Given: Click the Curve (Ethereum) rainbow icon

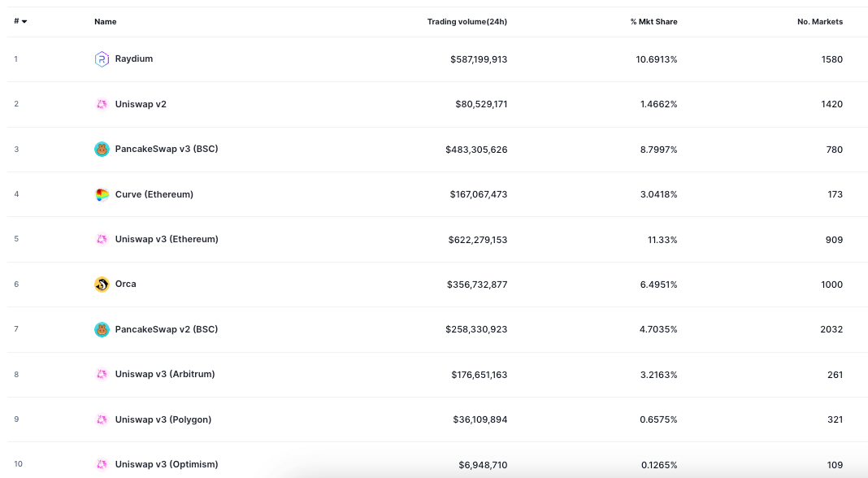Looking at the screenshot, I should point(102,194).
